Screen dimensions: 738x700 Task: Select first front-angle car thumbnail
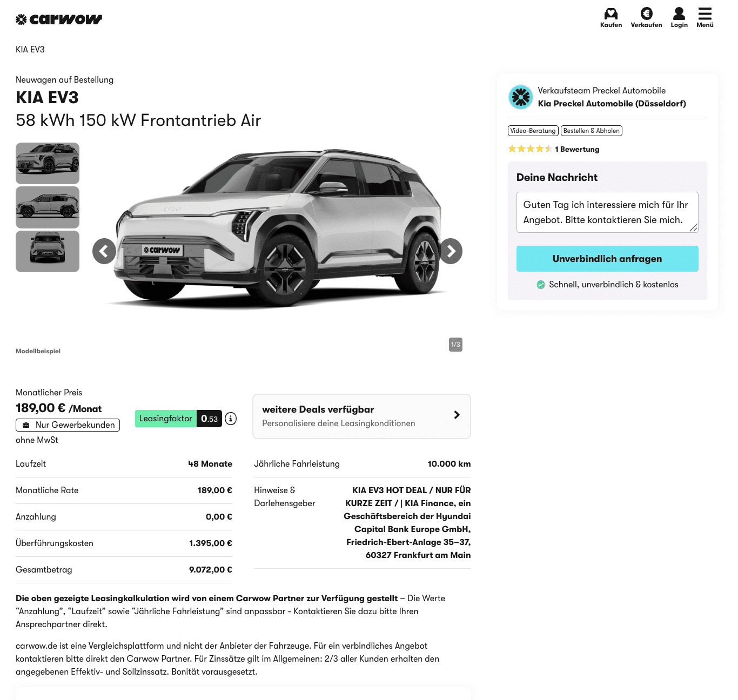click(48, 163)
